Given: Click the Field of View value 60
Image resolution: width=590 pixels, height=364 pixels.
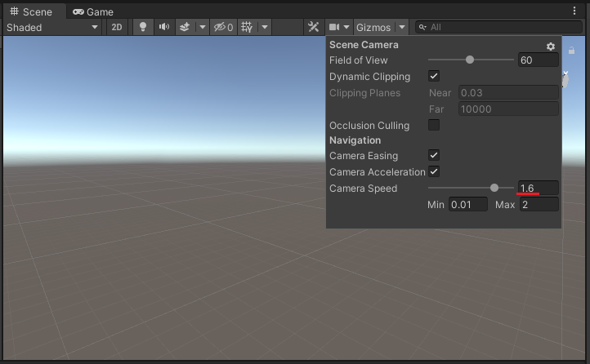Looking at the screenshot, I should coord(538,60).
